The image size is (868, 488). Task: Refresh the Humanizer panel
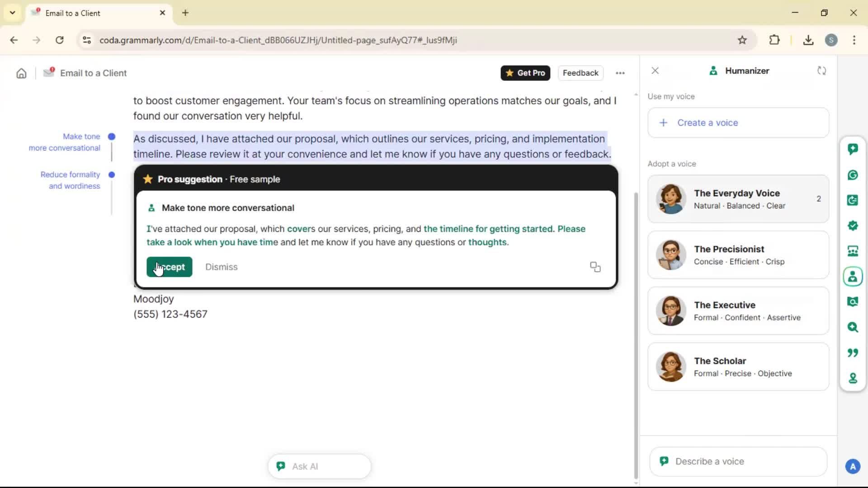pos(821,71)
